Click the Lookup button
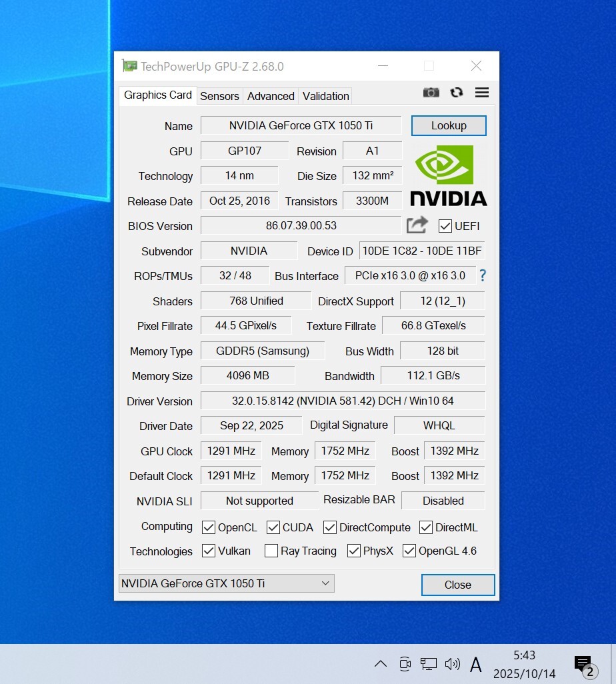This screenshot has width=616, height=684. pos(449,125)
